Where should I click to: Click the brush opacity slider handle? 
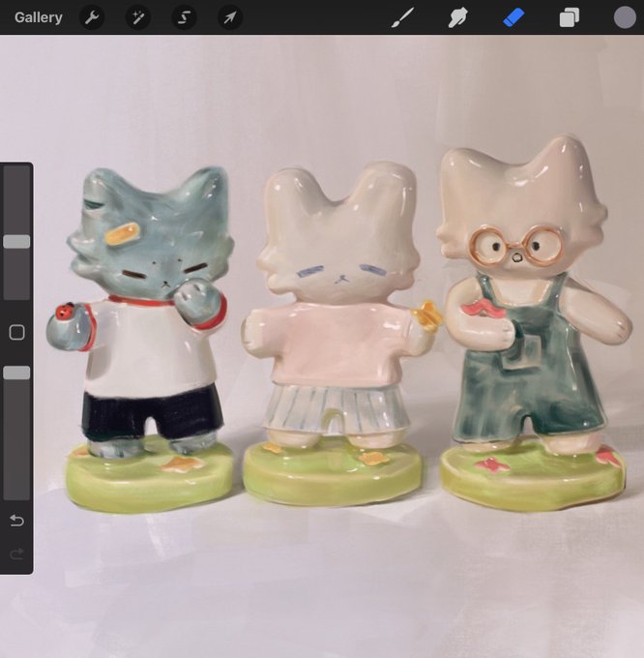[16, 373]
